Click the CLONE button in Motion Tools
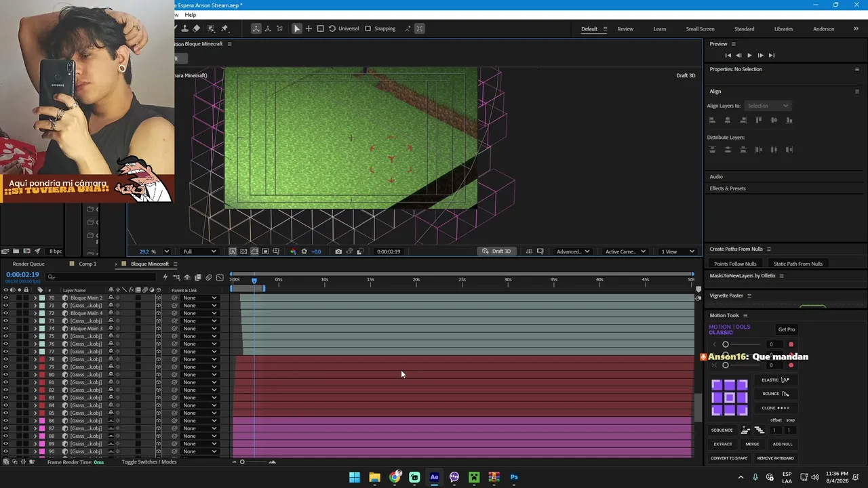The image size is (868, 488). pos(775,408)
